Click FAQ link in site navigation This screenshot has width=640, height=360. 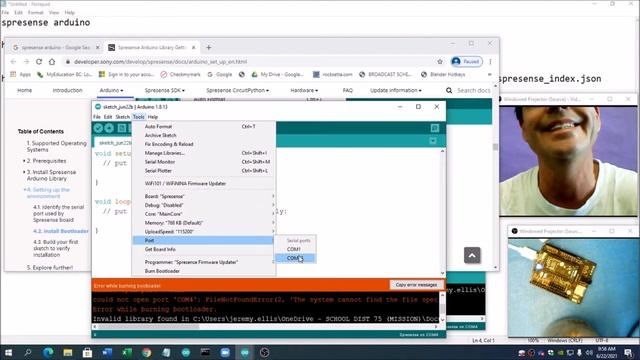(347, 90)
